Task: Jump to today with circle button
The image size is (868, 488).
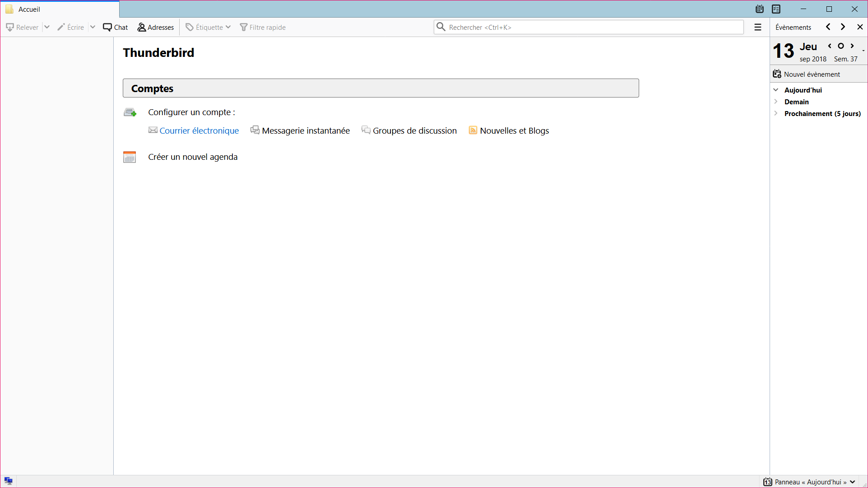Action: tap(841, 46)
